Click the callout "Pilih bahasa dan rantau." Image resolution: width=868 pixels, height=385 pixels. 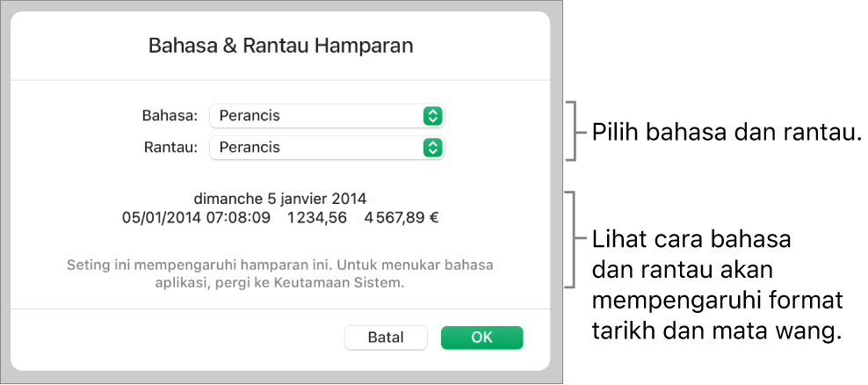(x=723, y=133)
